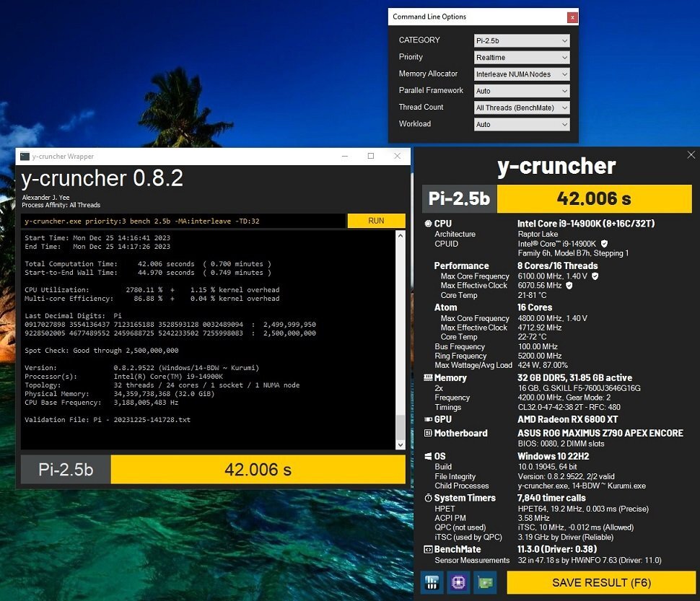Click the Windows OS section icon
This screenshot has height=601, width=700.
428,456
